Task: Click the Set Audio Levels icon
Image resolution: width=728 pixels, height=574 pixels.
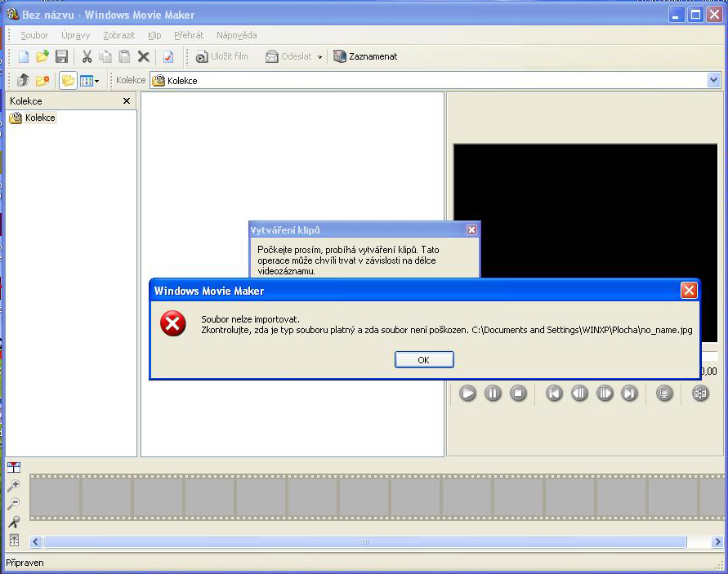Action: coord(14,541)
